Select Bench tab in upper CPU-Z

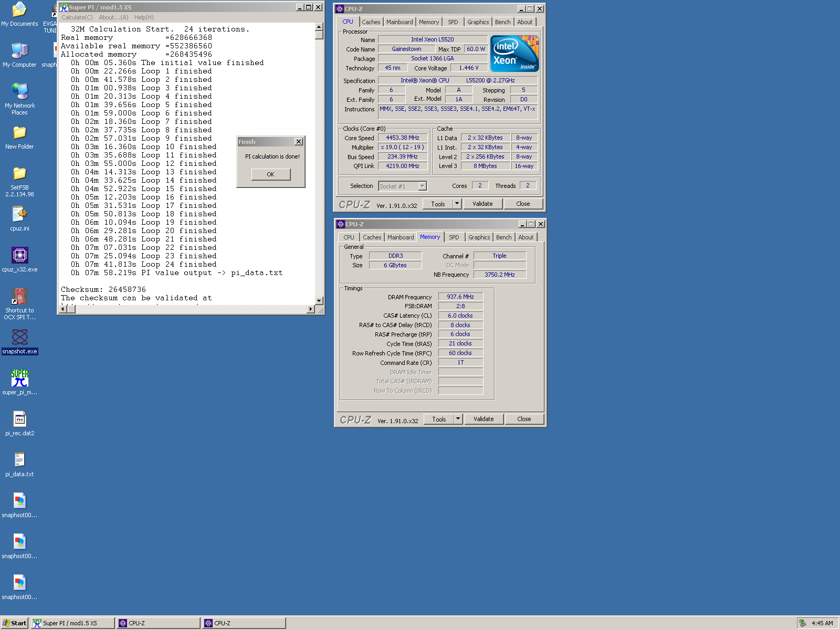(502, 22)
